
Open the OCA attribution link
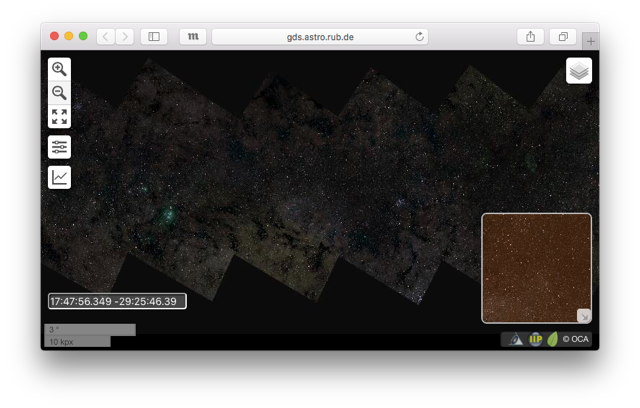coord(576,339)
